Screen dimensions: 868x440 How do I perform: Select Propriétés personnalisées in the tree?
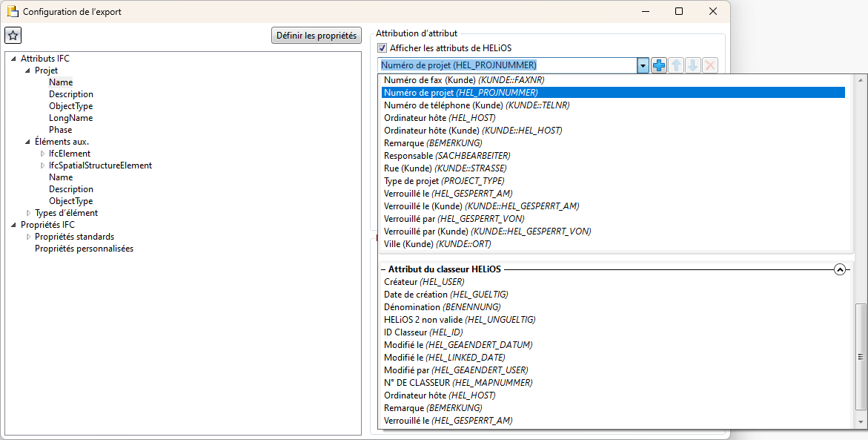pos(85,249)
